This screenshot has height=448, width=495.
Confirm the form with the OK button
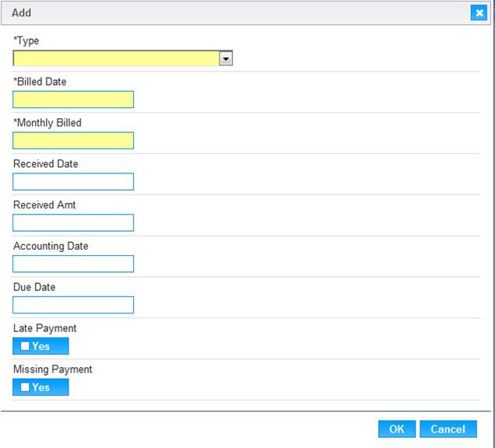click(x=397, y=429)
